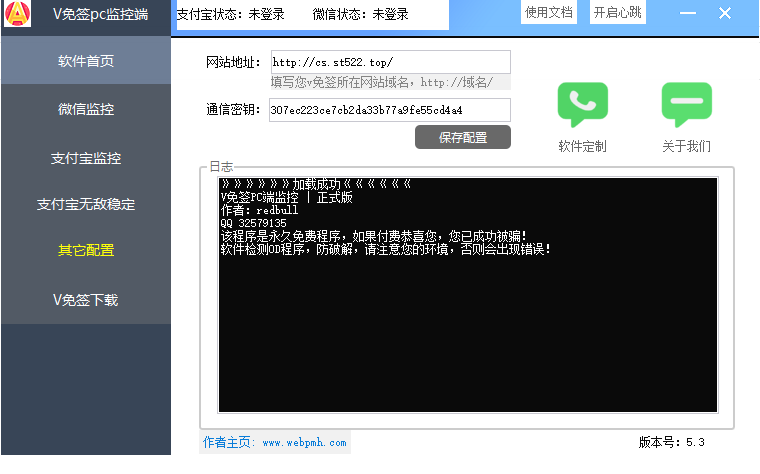
Task: Click the log line QQ 32579135
Action: [x=253, y=223]
